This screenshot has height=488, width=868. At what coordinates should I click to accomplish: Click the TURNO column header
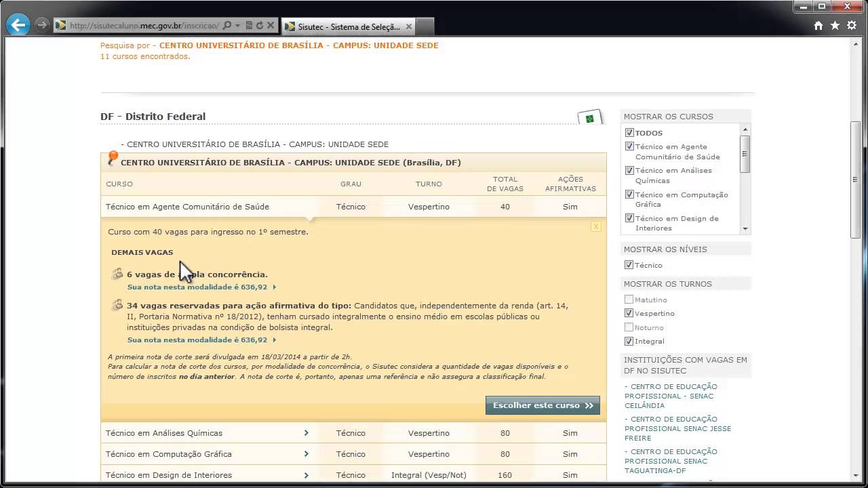(429, 184)
